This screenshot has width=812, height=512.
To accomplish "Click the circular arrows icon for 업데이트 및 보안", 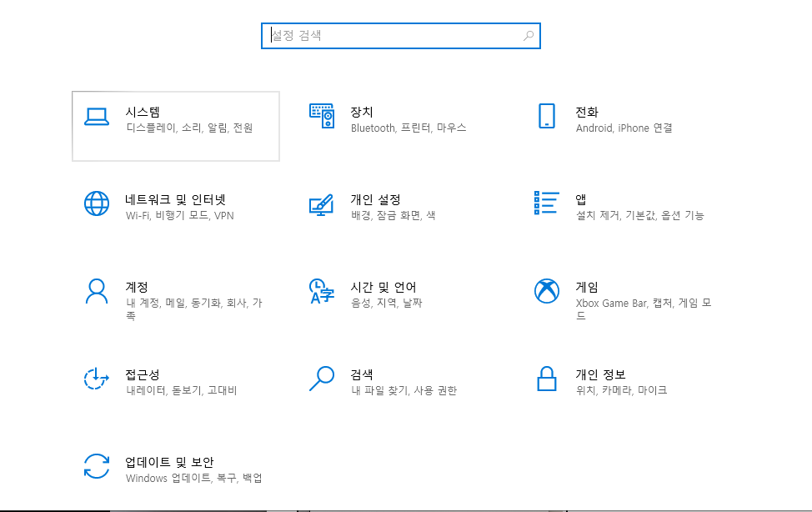I will pyautogui.click(x=97, y=466).
